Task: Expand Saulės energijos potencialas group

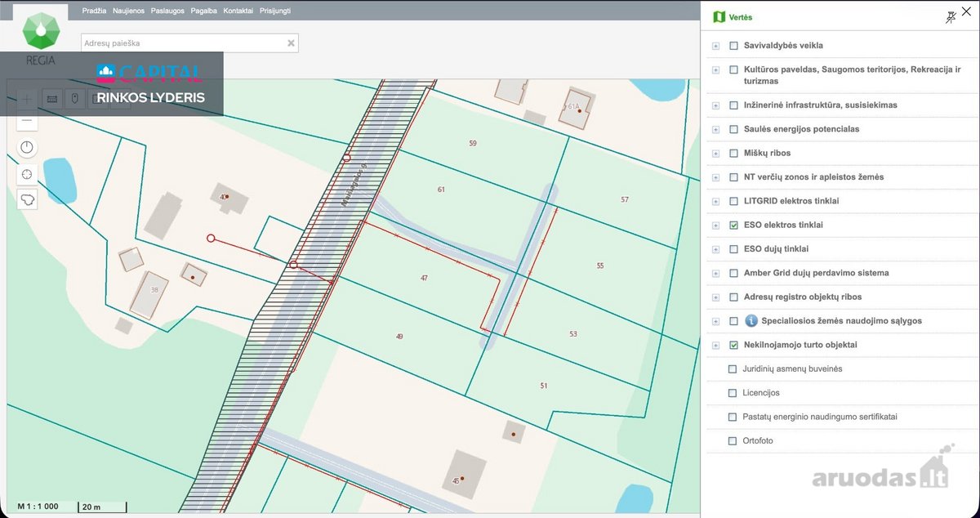Action: (x=715, y=129)
